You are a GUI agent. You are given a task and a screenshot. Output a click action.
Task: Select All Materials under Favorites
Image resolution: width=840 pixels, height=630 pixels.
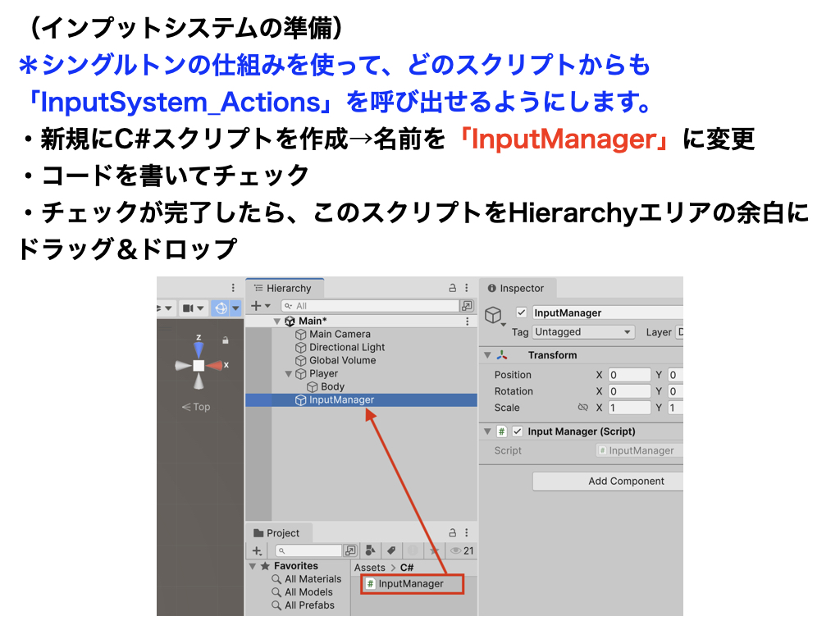tap(307, 579)
